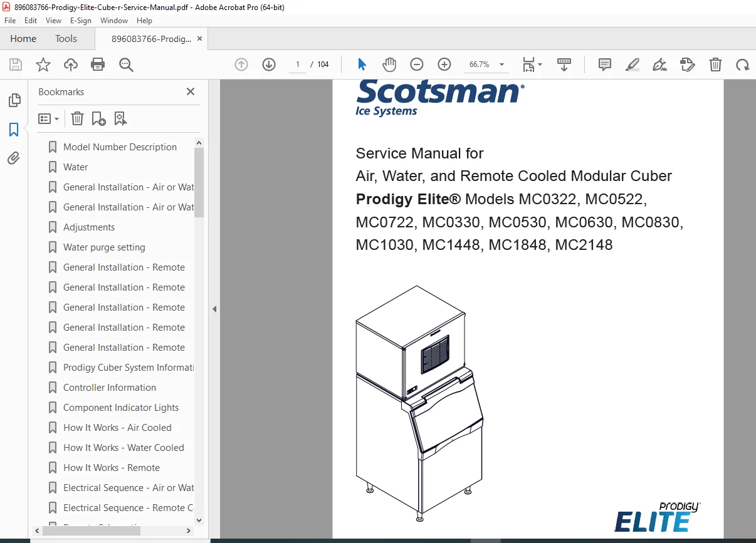Viewport: 756px width, 543px height.
Task: Go to next page arrow
Action: (269, 65)
